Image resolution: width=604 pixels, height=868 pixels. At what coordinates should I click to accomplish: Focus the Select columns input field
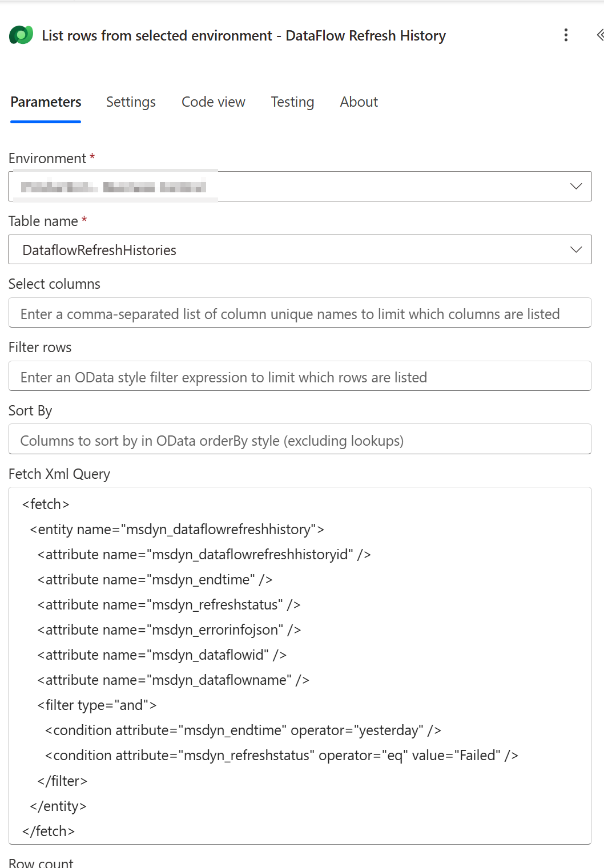click(300, 313)
